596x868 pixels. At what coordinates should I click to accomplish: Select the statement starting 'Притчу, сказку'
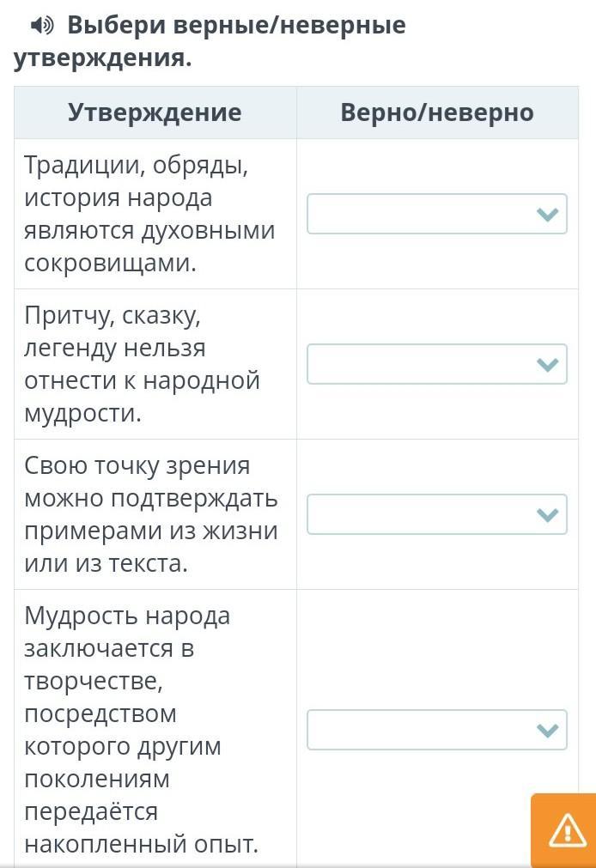[142, 364]
